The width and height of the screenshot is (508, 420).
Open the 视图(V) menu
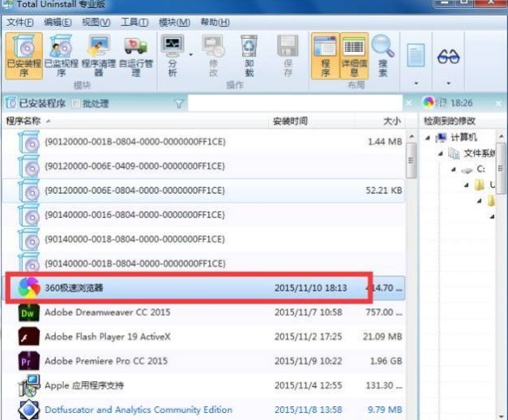coord(96,22)
